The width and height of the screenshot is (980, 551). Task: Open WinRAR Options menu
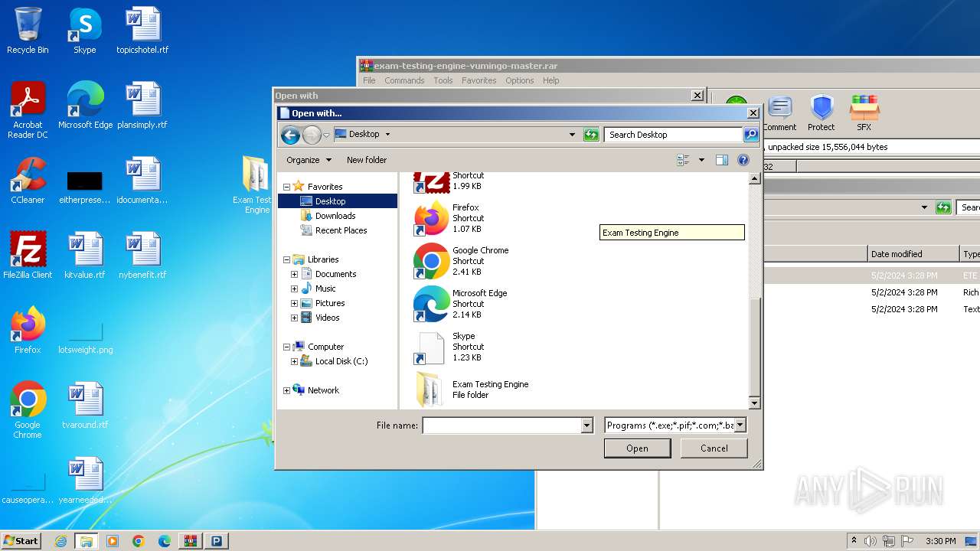[x=520, y=80]
